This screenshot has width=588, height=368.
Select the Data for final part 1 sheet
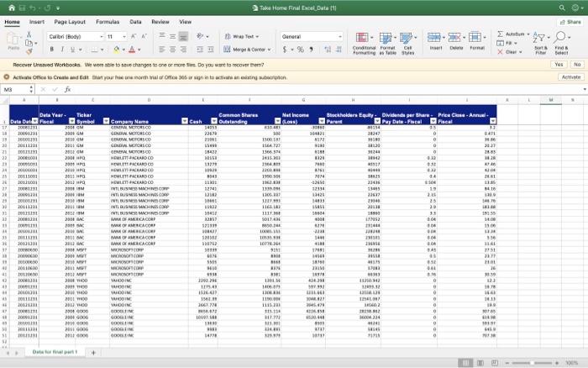[55, 352]
